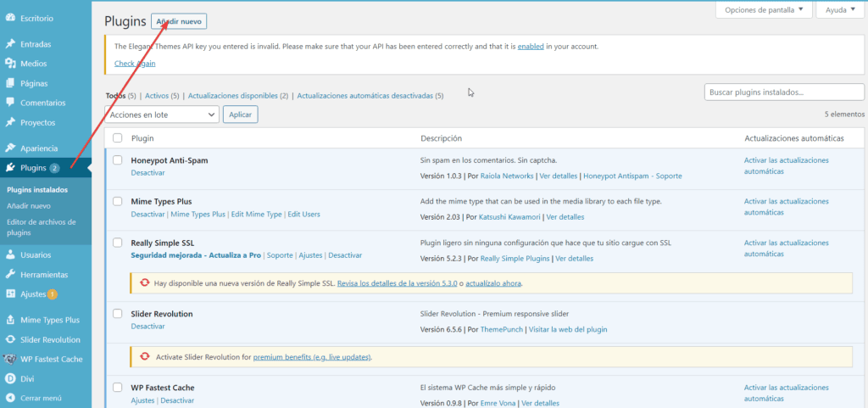Open Editor de archivos de plugins

(42, 227)
